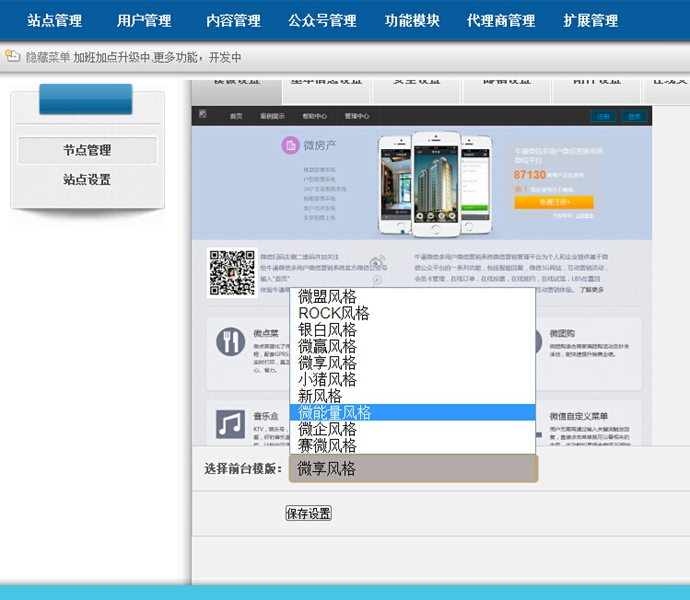690x600 pixels.
Task: Choose 新风格 from the template list
Action: 412,396
